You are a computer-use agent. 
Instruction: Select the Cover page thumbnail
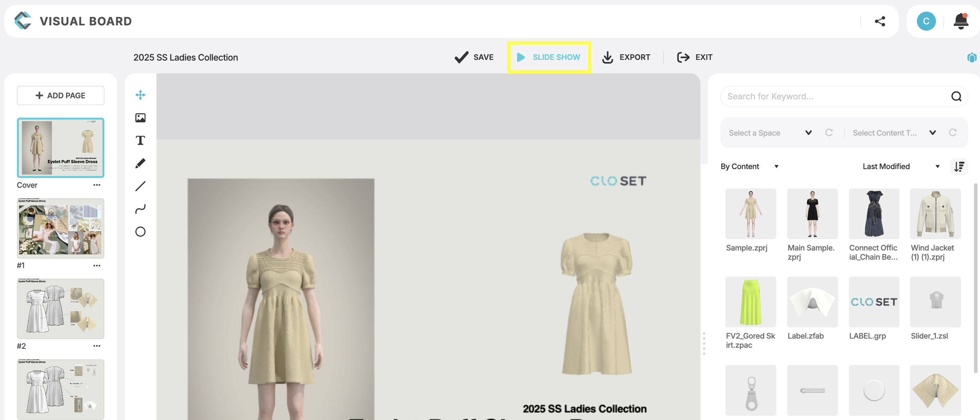(61, 148)
